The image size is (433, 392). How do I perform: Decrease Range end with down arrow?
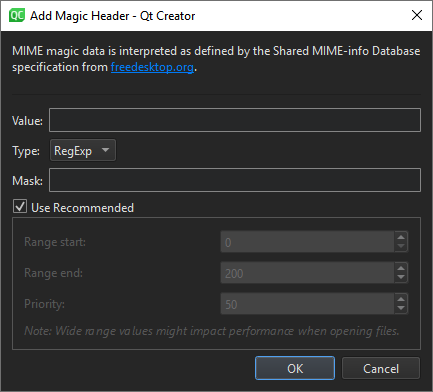401,277
